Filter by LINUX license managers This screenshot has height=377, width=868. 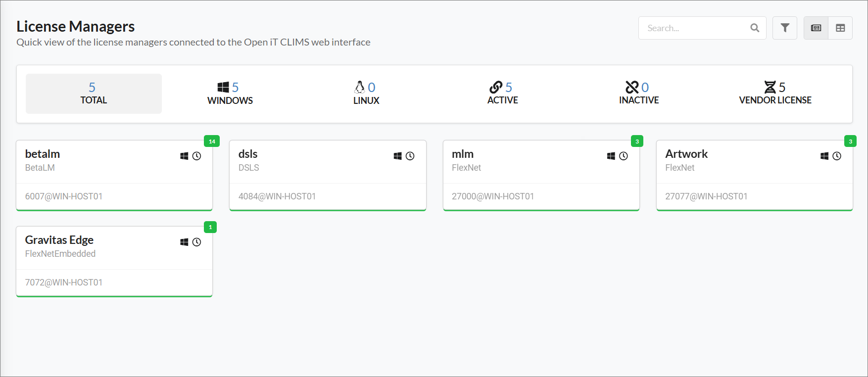(x=366, y=94)
